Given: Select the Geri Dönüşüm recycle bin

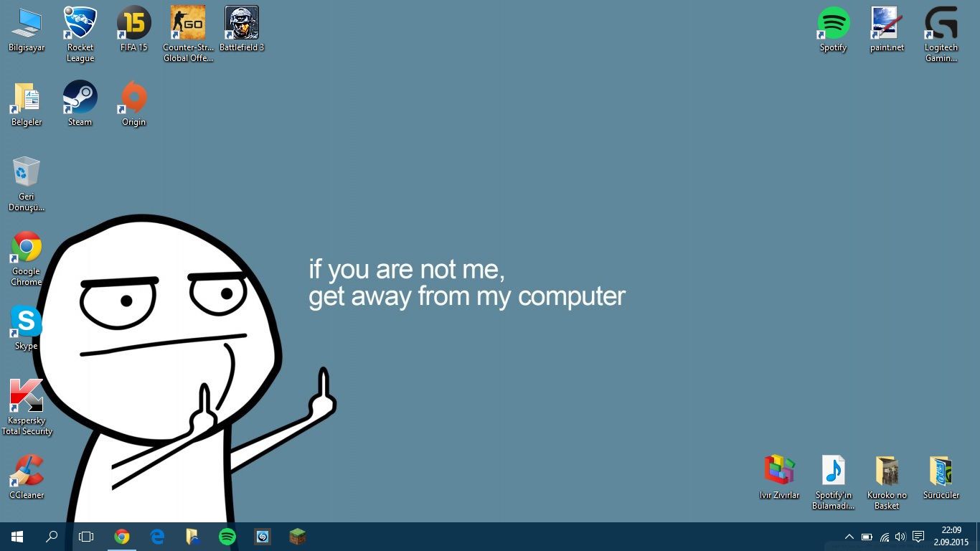Looking at the screenshot, I should 27,184.
